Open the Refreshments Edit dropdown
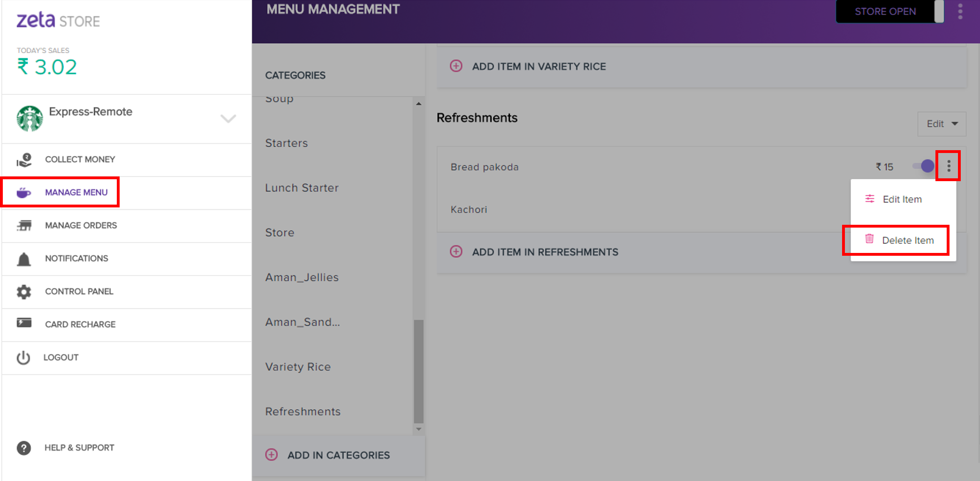Image resolution: width=980 pixels, height=481 pixels. click(942, 124)
